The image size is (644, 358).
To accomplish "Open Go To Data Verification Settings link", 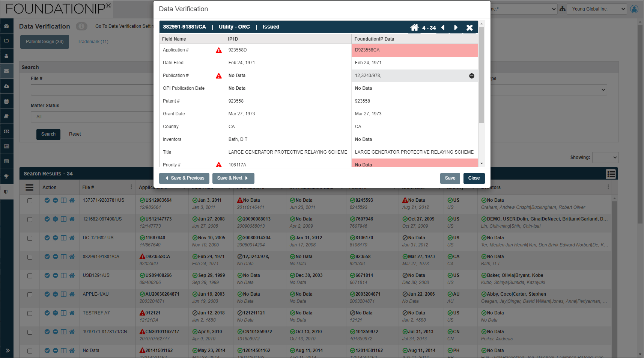I will (124, 26).
